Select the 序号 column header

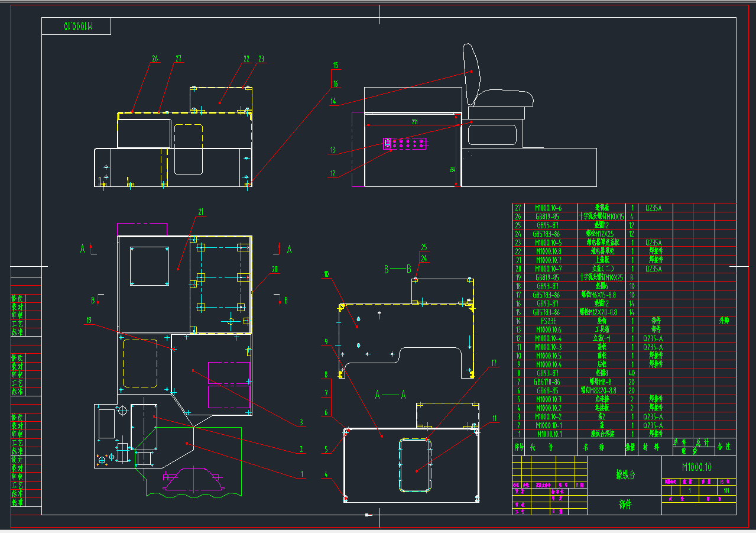tap(519, 447)
